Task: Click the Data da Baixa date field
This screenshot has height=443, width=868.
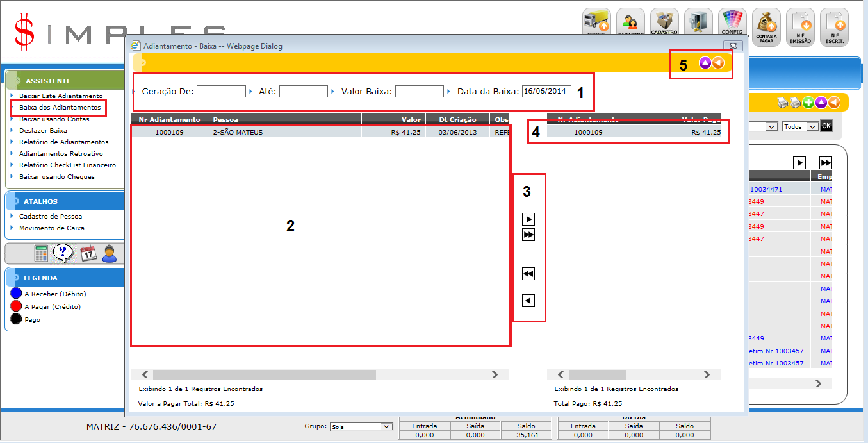Action: (x=546, y=92)
